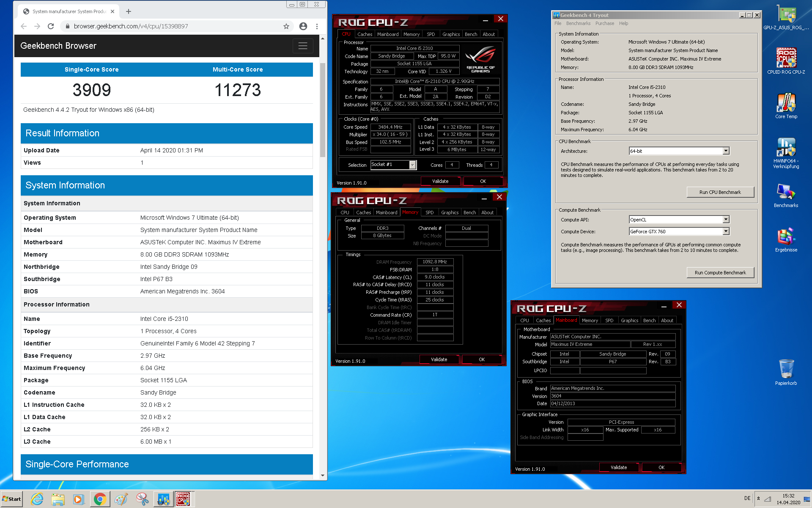Open Windows Media Player taskbar icon
Screen dimensions: 812x508
[78, 499]
